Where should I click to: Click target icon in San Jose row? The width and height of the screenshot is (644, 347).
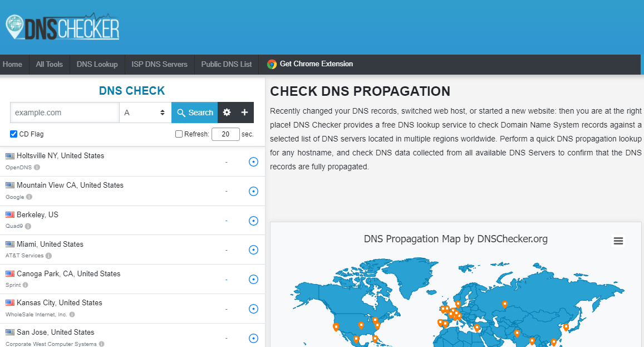point(253,338)
